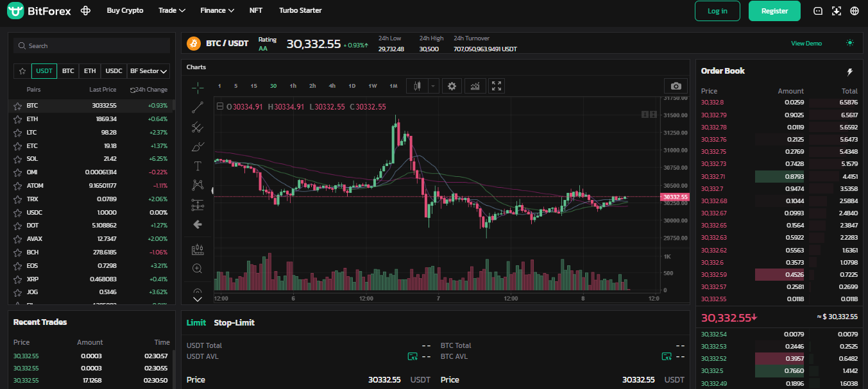This screenshot has width=868, height=389.
Task: Select the ETH market tab
Action: point(90,71)
